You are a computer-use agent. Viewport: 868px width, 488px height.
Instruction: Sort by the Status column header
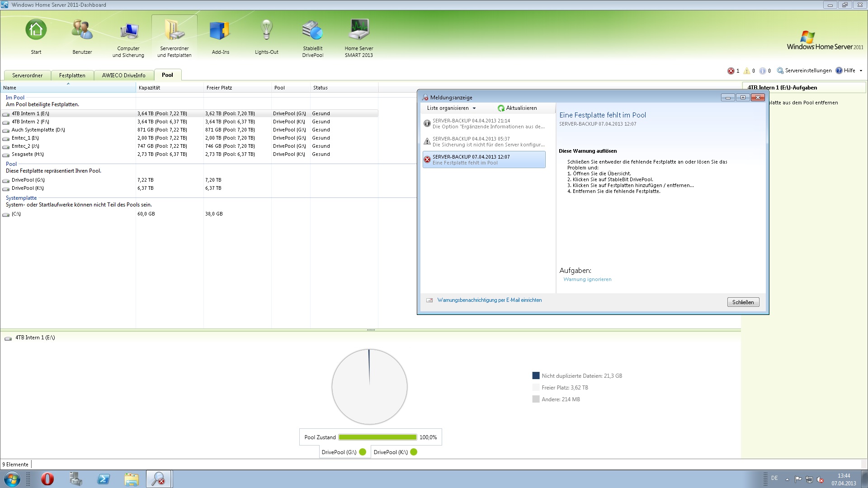click(344, 88)
